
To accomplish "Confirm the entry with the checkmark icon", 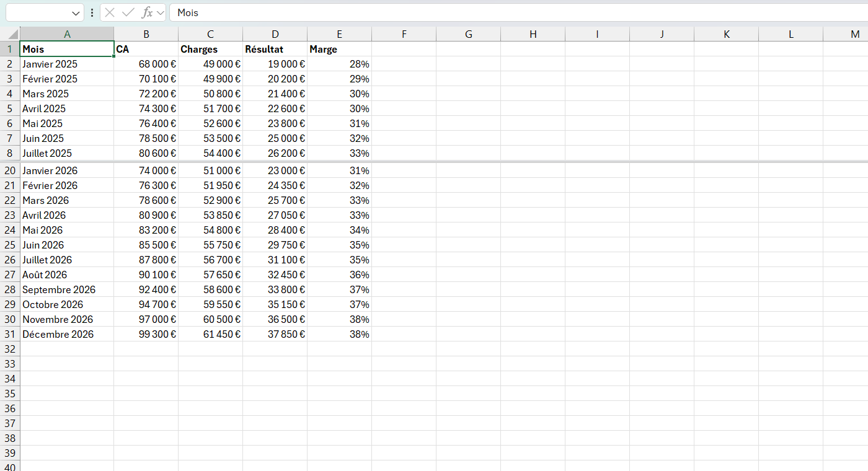I will 128,12.
